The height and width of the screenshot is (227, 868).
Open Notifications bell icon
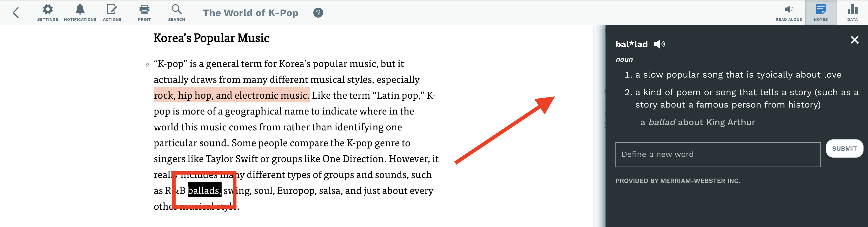coord(80,13)
